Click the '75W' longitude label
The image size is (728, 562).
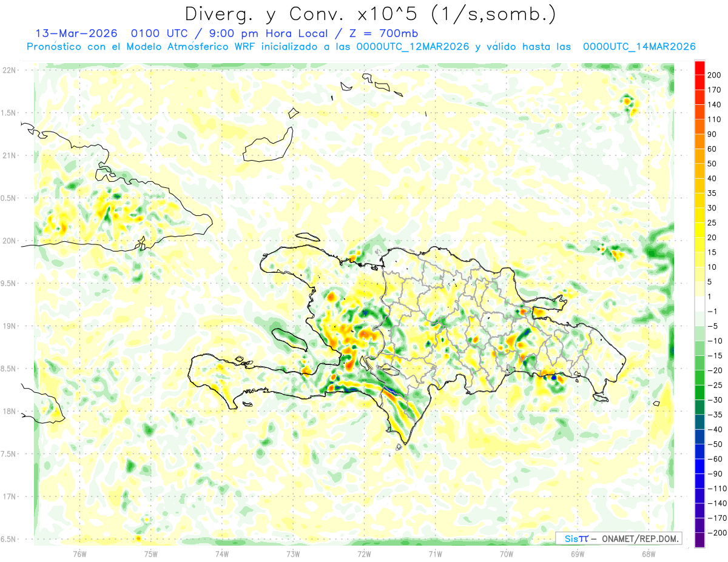tap(150, 554)
